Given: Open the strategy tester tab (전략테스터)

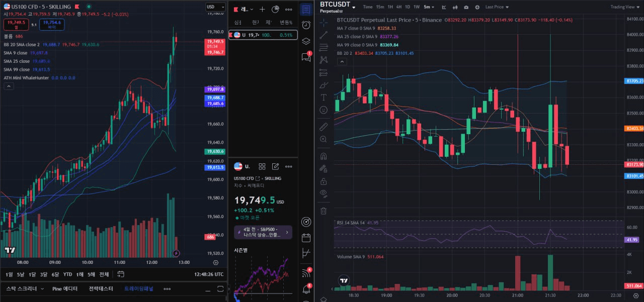Looking at the screenshot, I should coord(102,289).
